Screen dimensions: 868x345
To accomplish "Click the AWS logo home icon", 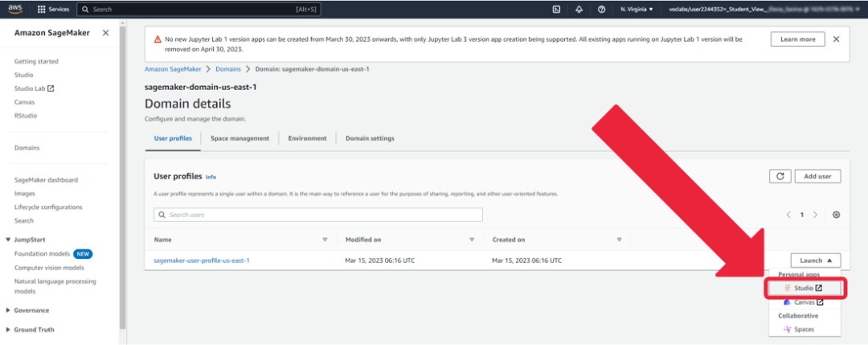I will (x=15, y=9).
